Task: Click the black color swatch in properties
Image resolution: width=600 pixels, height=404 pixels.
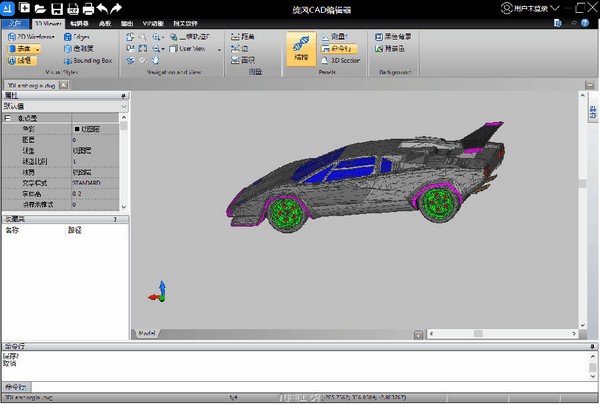Action: pyautogui.click(x=77, y=129)
